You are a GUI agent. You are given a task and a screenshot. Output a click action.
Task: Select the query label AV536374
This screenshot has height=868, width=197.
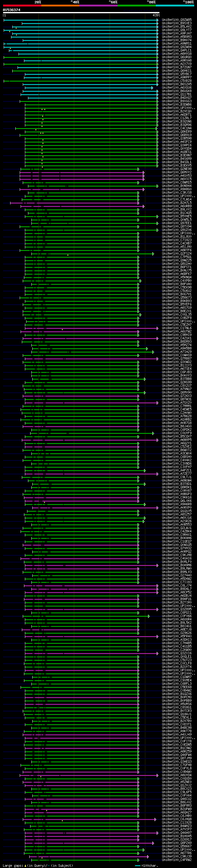(11, 10)
